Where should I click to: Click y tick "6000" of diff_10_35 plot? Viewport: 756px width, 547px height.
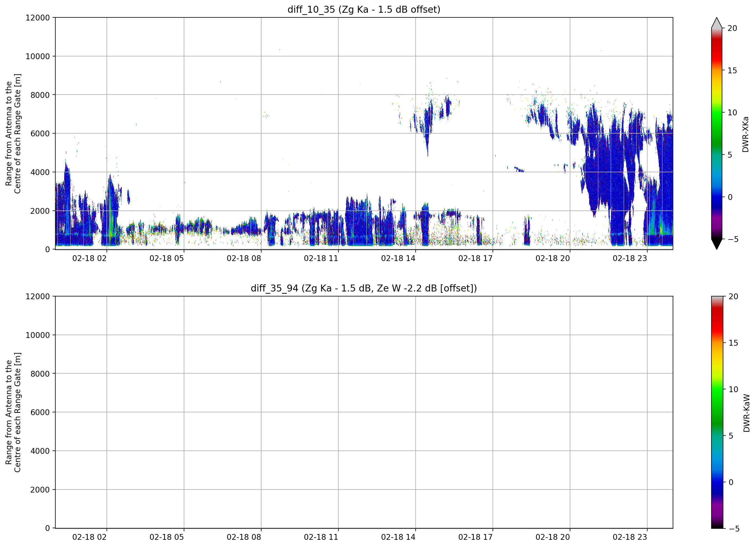40,134
